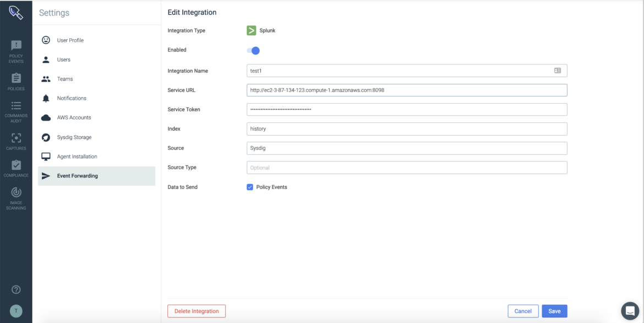Select the Compliance sidebar icon
This screenshot has width=644, height=323.
[16, 166]
